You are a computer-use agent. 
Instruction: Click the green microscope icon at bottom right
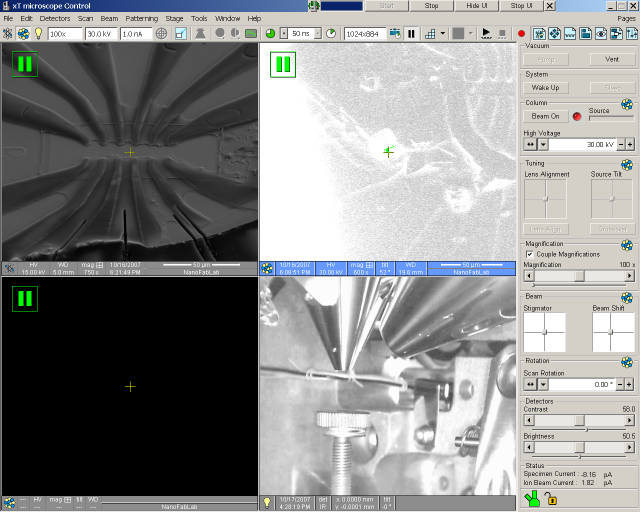point(534,497)
